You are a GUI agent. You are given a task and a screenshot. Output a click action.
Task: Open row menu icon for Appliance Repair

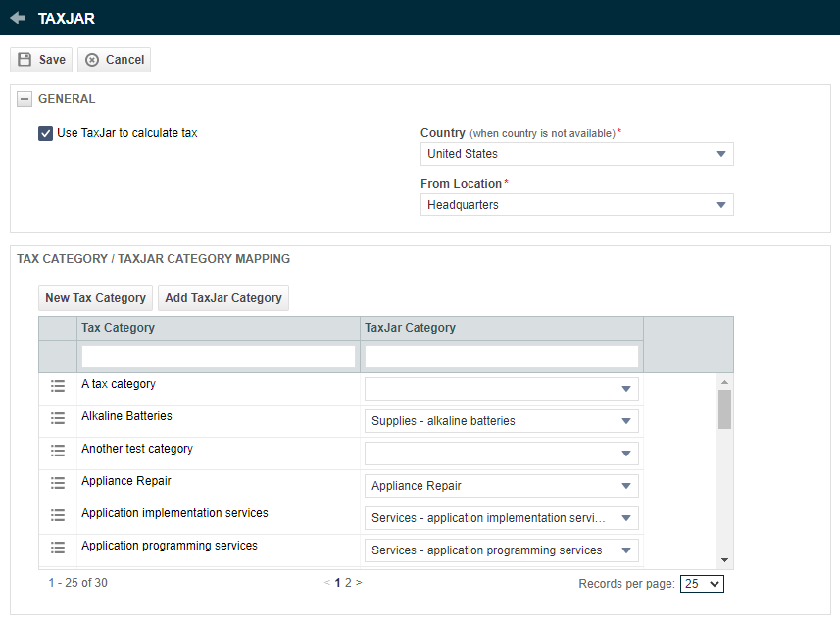57,483
